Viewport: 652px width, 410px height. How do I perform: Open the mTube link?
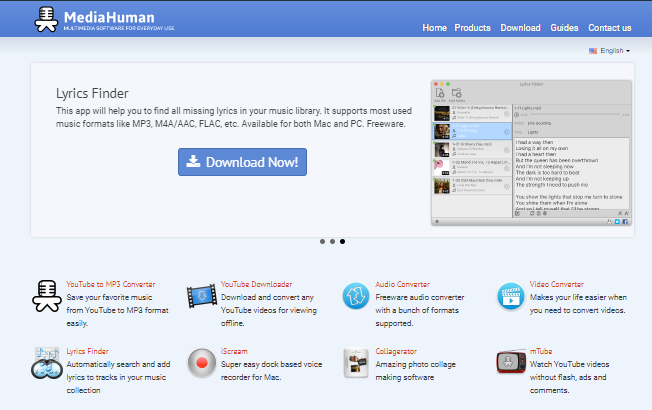click(x=541, y=351)
